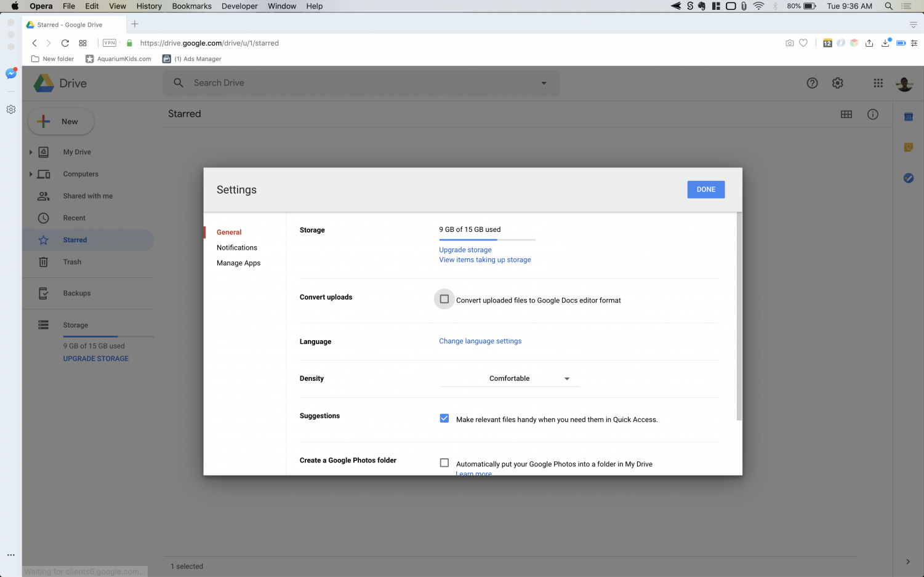
Task: Click the Upgrade storage link
Action: point(465,250)
